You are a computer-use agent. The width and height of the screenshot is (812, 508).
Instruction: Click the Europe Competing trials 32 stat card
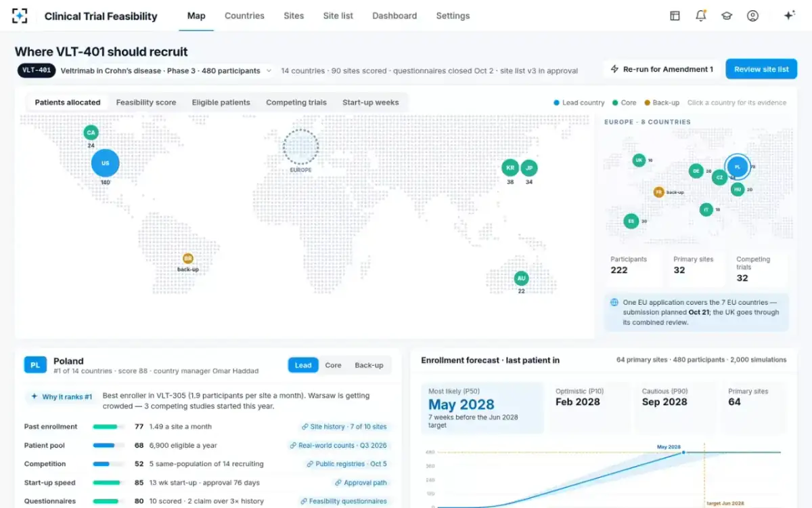click(759, 269)
